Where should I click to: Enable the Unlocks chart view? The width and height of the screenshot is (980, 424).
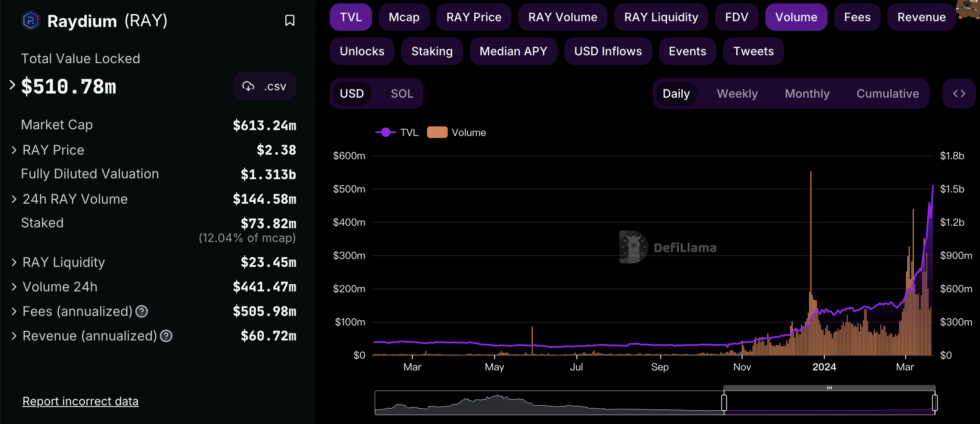click(x=361, y=51)
